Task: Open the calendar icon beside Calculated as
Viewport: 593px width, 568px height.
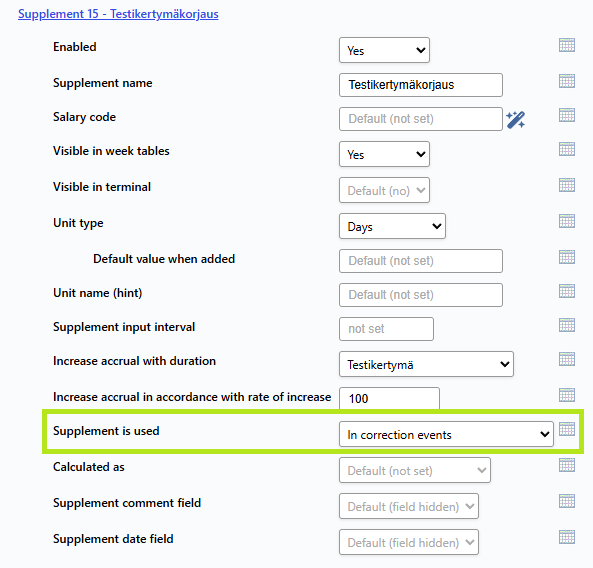Action: coord(567,465)
